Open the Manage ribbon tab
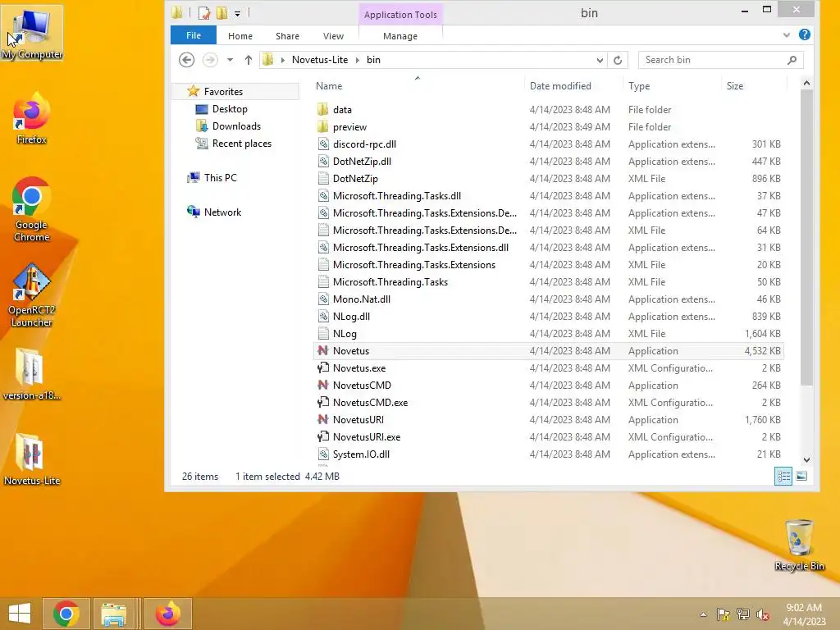The height and width of the screenshot is (630, 840). (400, 36)
